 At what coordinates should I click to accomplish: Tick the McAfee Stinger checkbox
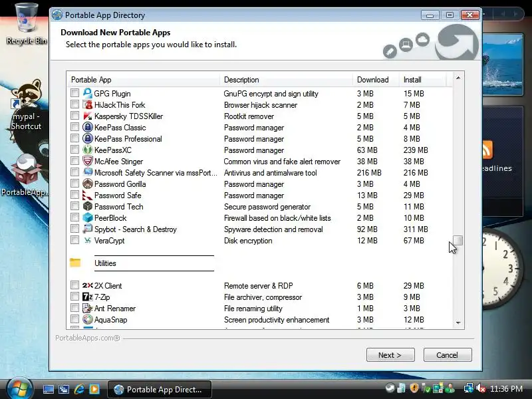tap(74, 160)
